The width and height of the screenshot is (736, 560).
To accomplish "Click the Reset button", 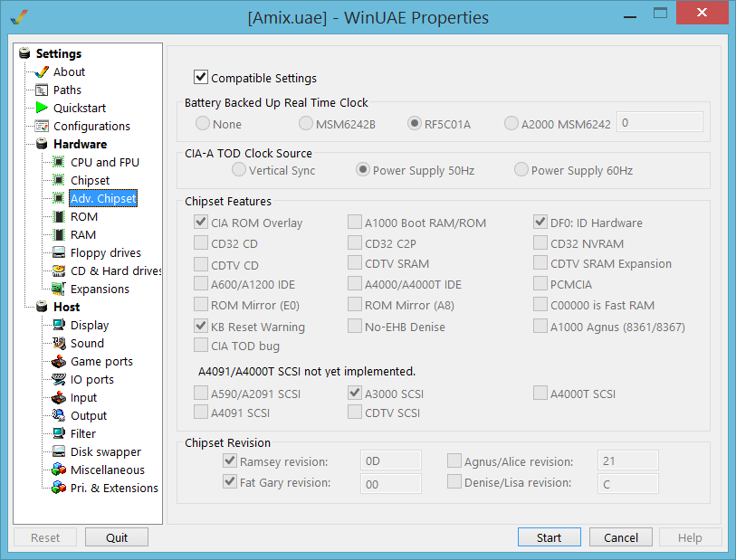I will point(45,537).
